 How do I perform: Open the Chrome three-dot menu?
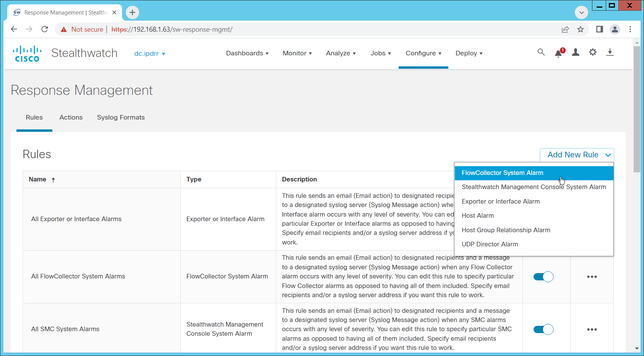tap(630, 29)
